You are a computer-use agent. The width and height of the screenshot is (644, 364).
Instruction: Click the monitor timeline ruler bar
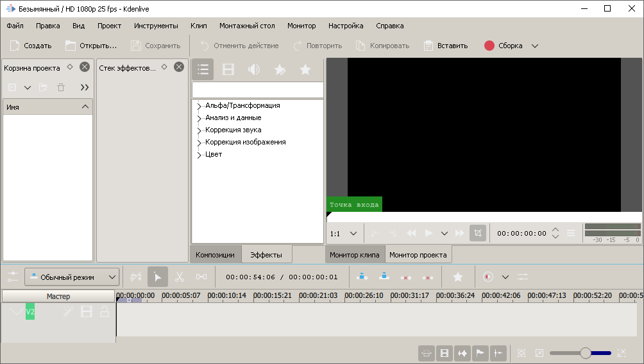(x=484, y=216)
